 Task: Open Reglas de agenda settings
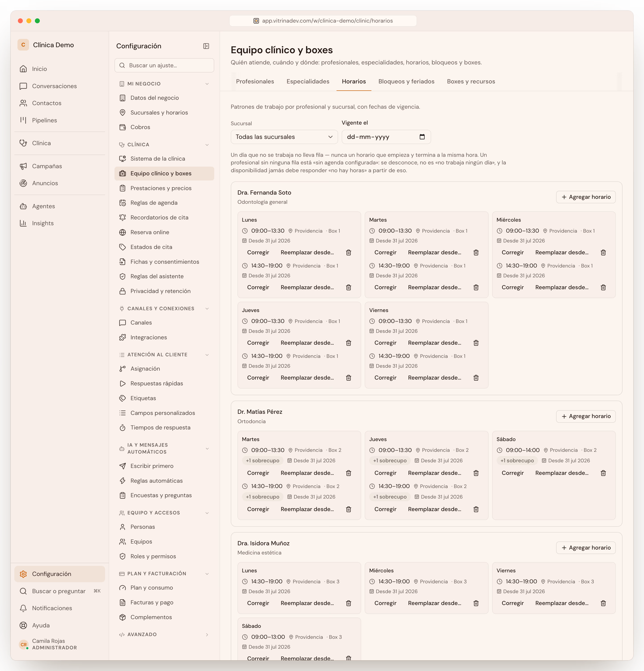click(164, 203)
